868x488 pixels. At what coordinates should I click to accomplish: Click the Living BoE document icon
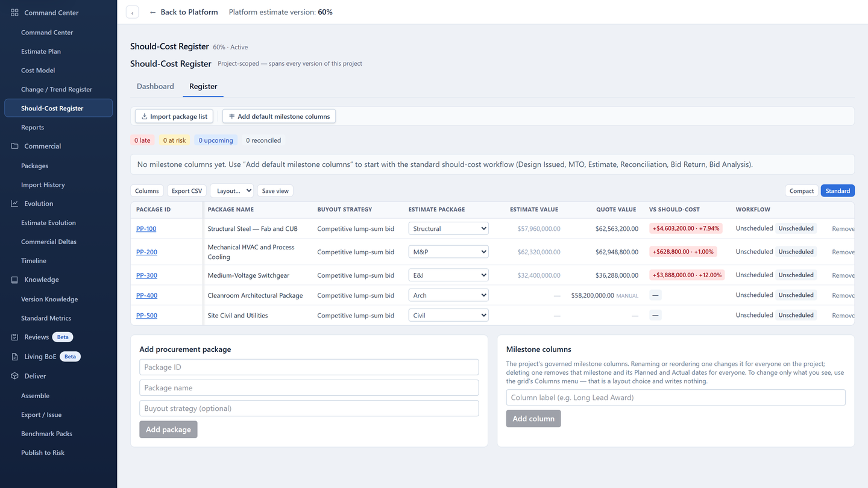[14, 357]
